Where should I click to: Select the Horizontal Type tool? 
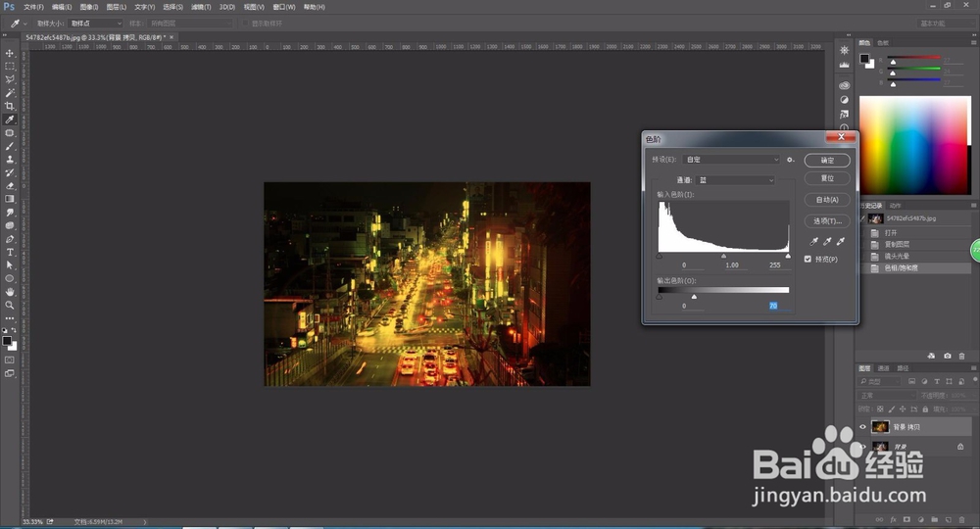point(10,253)
